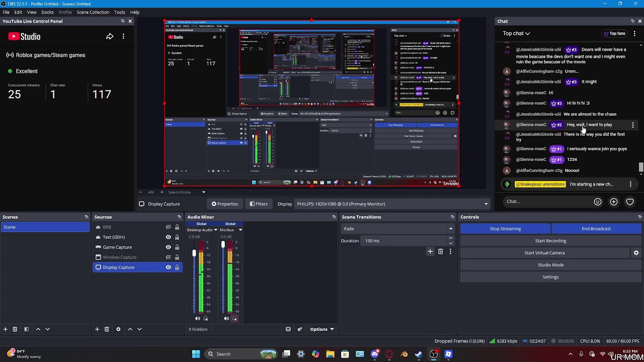Open virtual camera settings gear
The image size is (644, 362).
pos(636,253)
